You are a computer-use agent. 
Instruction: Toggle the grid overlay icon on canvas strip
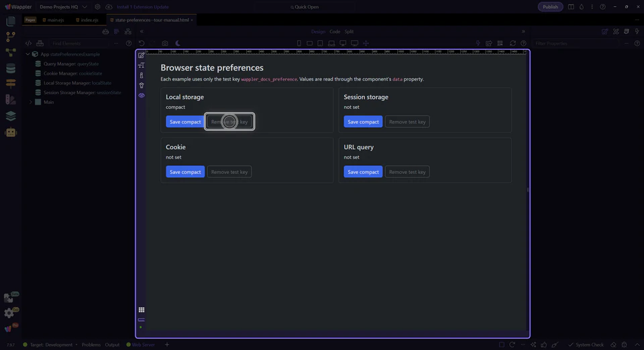(x=142, y=310)
